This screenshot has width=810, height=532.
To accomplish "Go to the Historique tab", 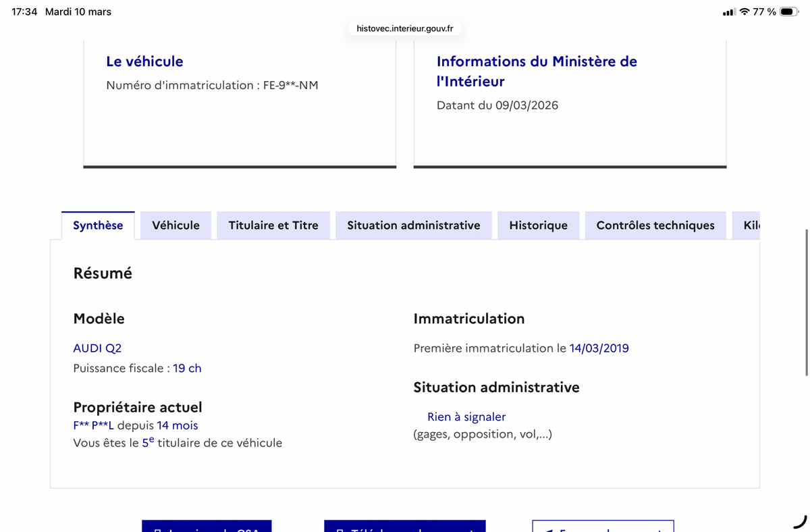I will [538, 225].
